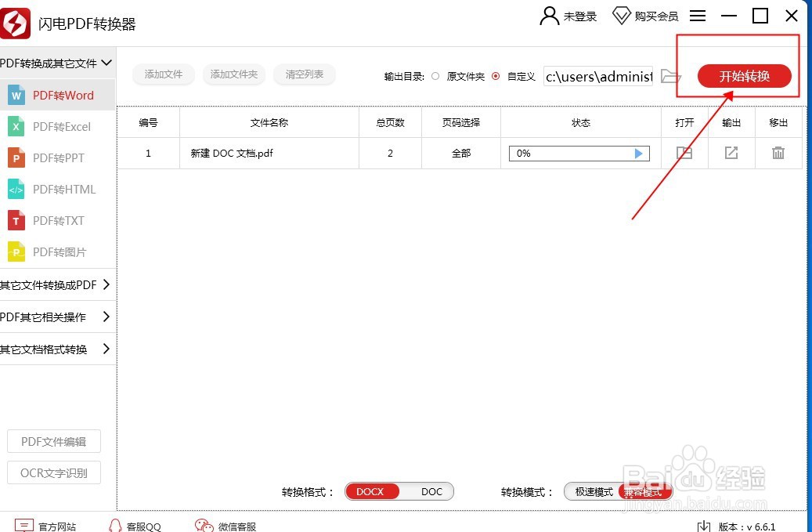
Task: Select file name 新建 DOC 文档.pdf
Action: pyautogui.click(x=232, y=154)
